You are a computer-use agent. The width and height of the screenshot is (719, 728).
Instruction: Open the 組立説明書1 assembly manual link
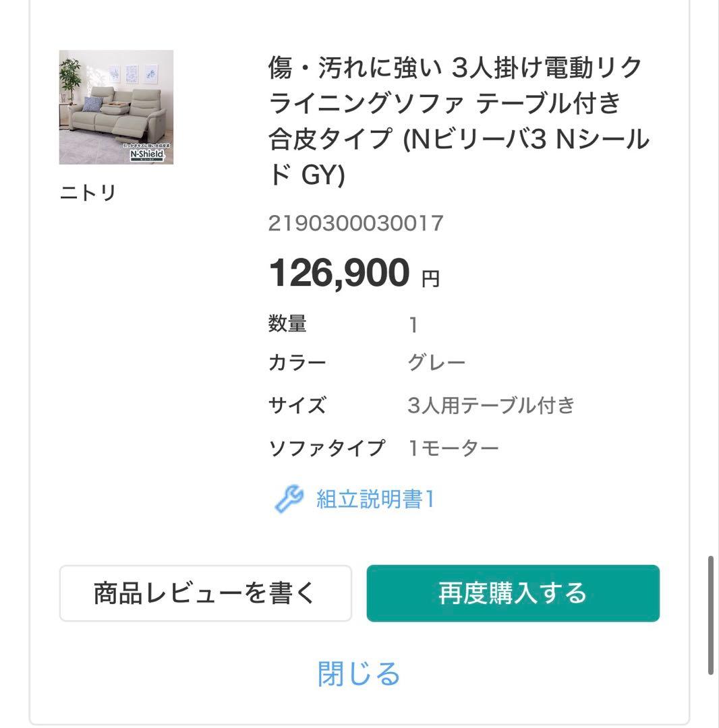pyautogui.click(x=375, y=500)
